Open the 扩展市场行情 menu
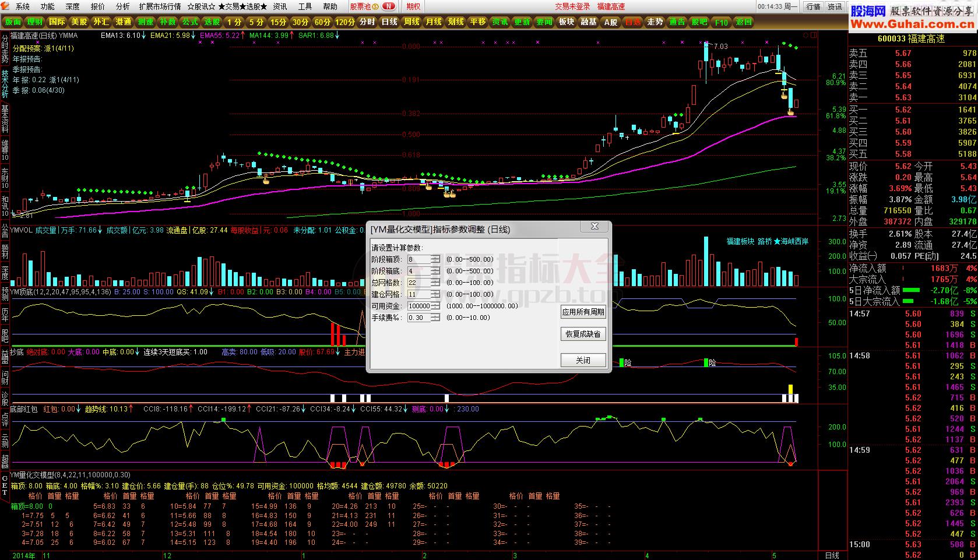Screen dimensions: 978x560 [160, 6]
